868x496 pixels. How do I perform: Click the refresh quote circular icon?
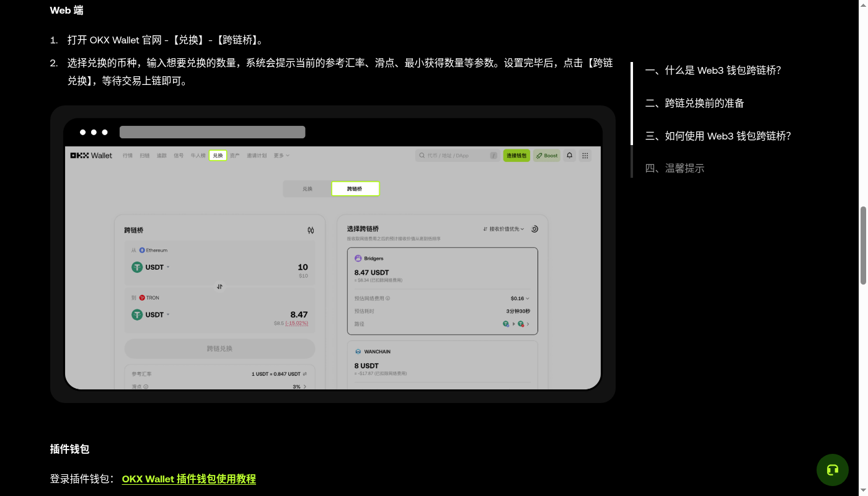click(x=534, y=229)
